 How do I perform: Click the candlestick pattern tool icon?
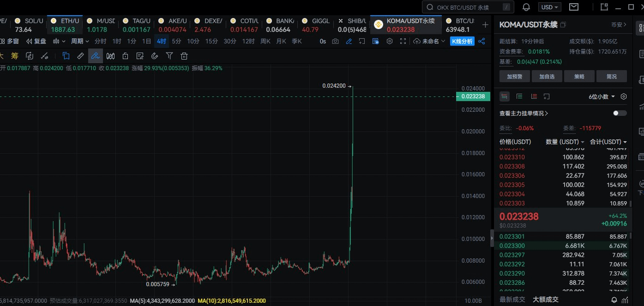[x=110, y=56]
